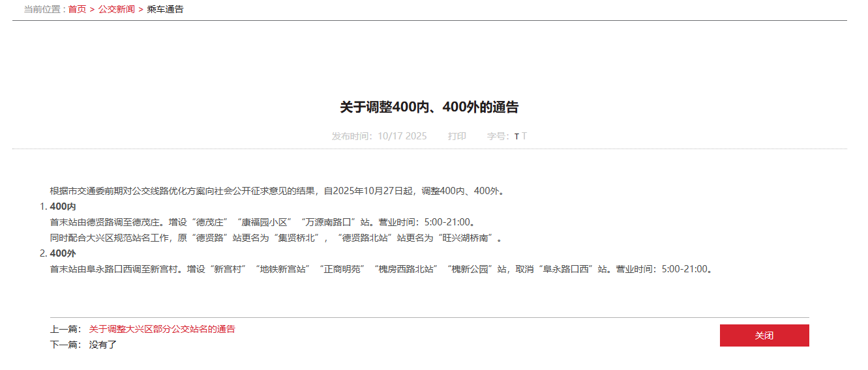Open 公交新闻 in the breadcrumb

117,9
